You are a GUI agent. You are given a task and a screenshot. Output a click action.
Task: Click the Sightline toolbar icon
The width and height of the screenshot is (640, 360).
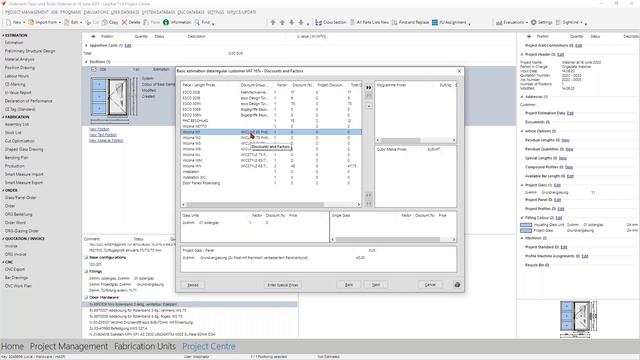click(558, 22)
